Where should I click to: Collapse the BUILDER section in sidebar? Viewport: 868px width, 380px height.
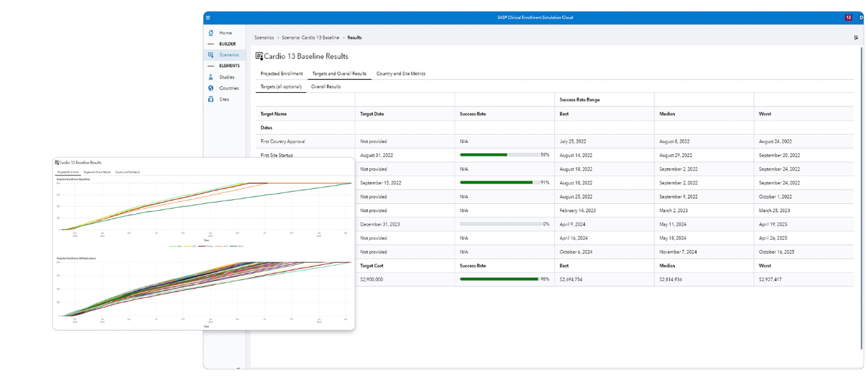[211, 44]
